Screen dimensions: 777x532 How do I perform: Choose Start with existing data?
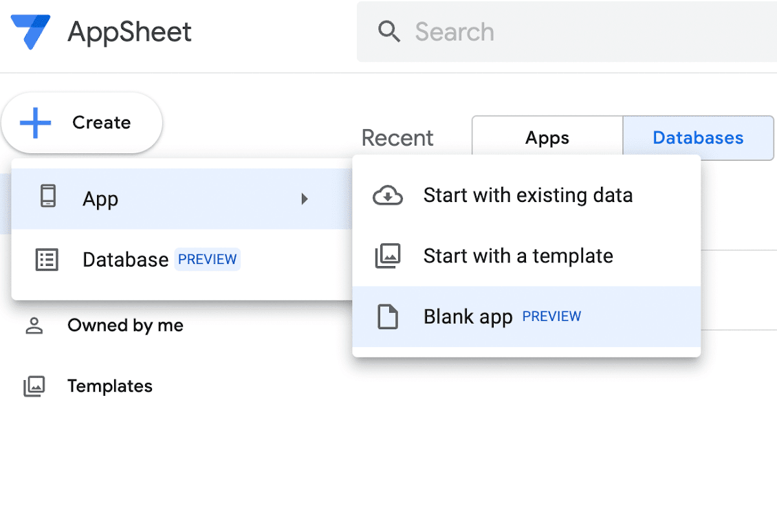tap(526, 195)
